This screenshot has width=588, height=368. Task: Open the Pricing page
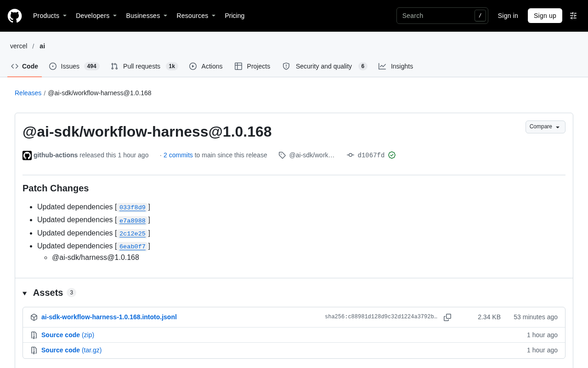235,16
